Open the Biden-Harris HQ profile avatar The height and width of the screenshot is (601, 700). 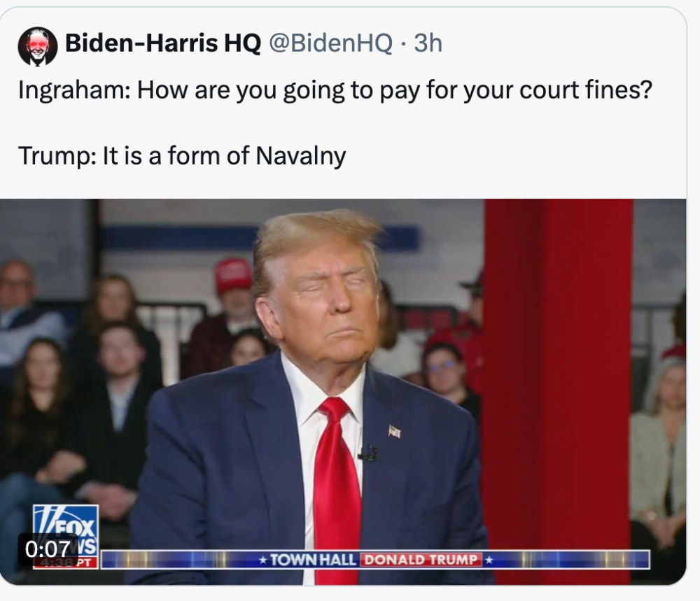pos(38,46)
